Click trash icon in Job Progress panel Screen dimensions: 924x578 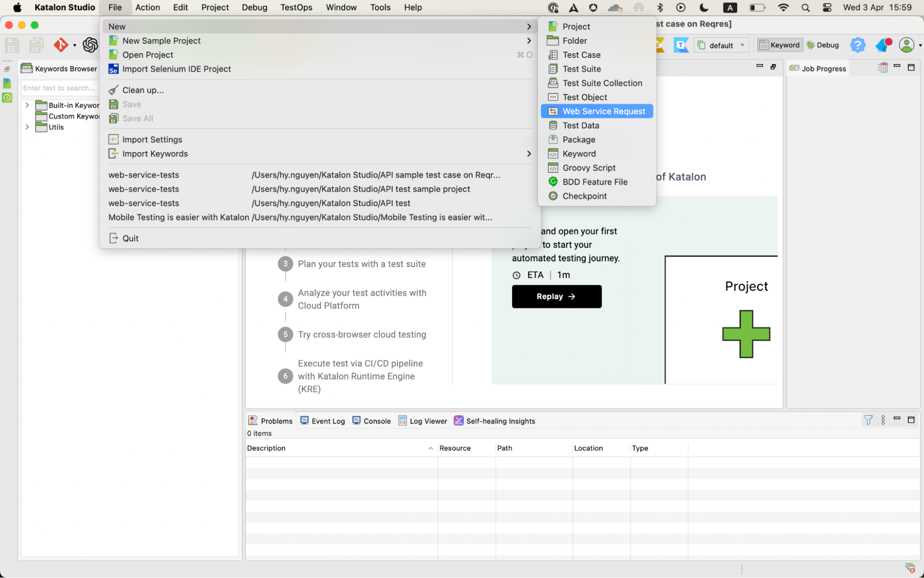[x=882, y=68]
